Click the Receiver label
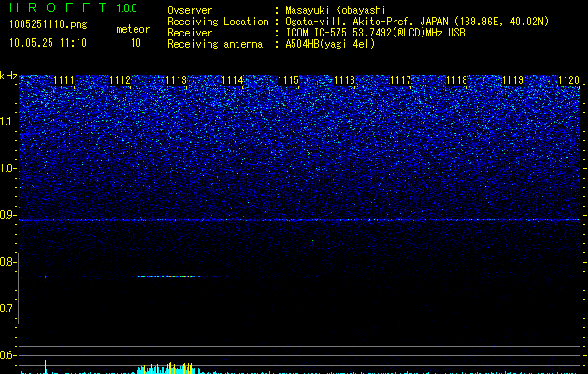This screenshot has width=588, height=374. 190,33
